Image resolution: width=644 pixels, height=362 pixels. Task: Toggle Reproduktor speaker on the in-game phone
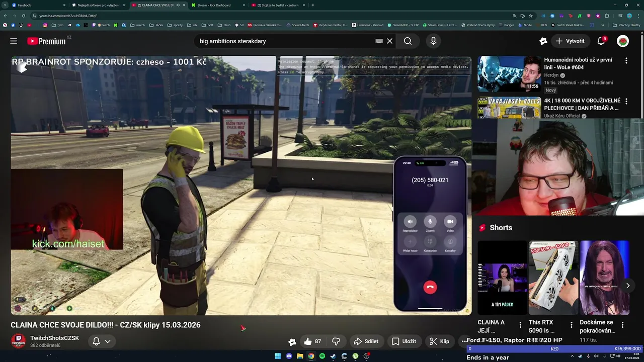[410, 222]
